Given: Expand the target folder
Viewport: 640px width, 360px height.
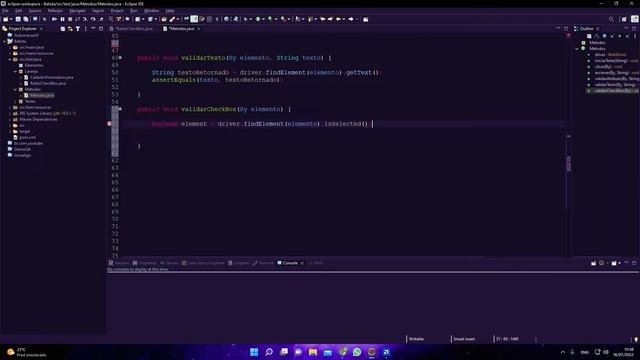Looking at the screenshot, I should [x=10, y=131].
